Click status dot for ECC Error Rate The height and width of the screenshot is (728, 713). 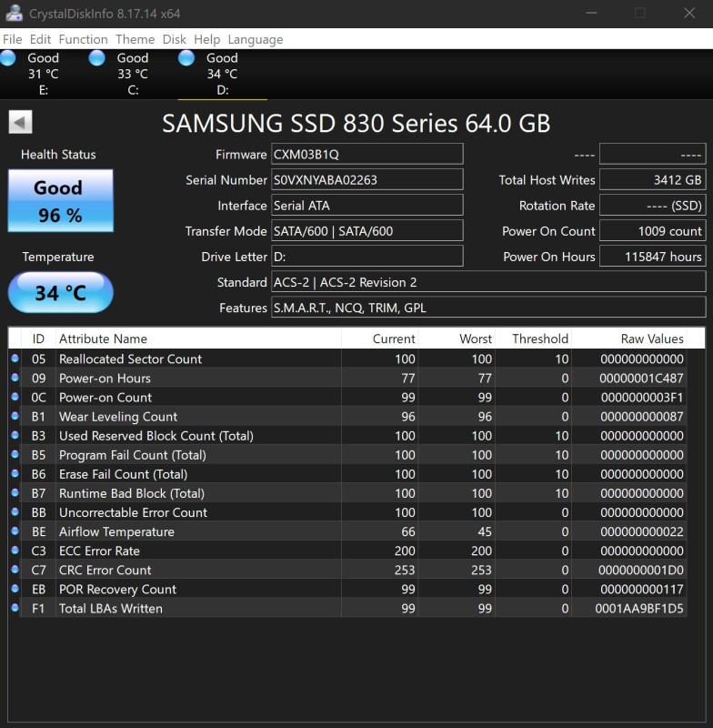pyautogui.click(x=15, y=551)
